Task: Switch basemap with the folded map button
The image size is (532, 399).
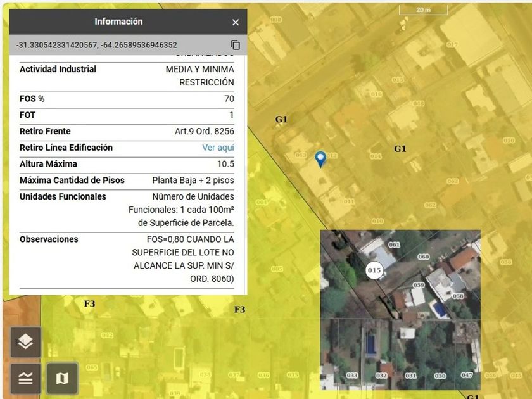Action: click(x=61, y=378)
